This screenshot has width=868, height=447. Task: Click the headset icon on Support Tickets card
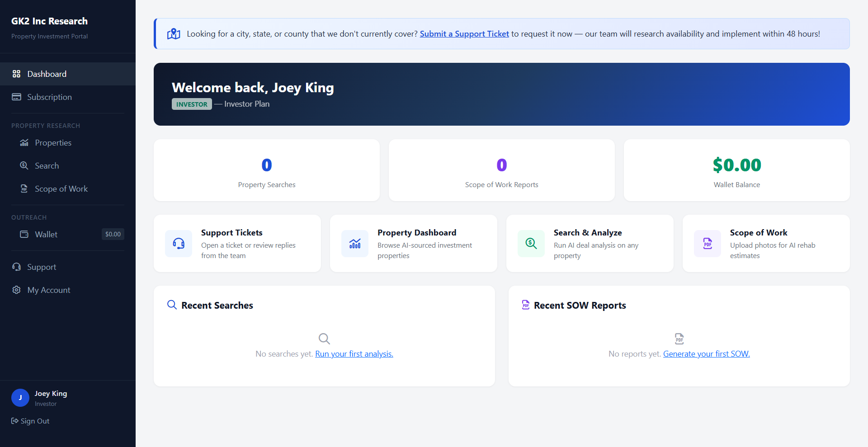point(178,243)
